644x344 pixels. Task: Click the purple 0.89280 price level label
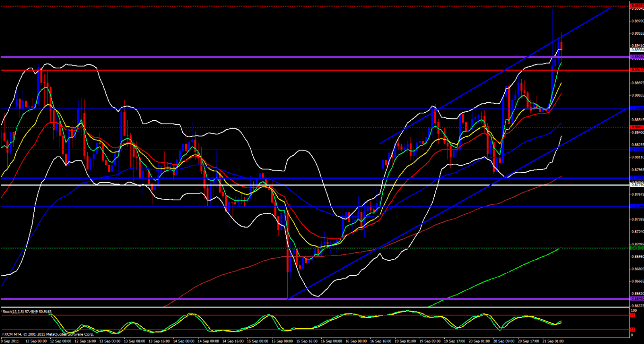[x=637, y=57]
